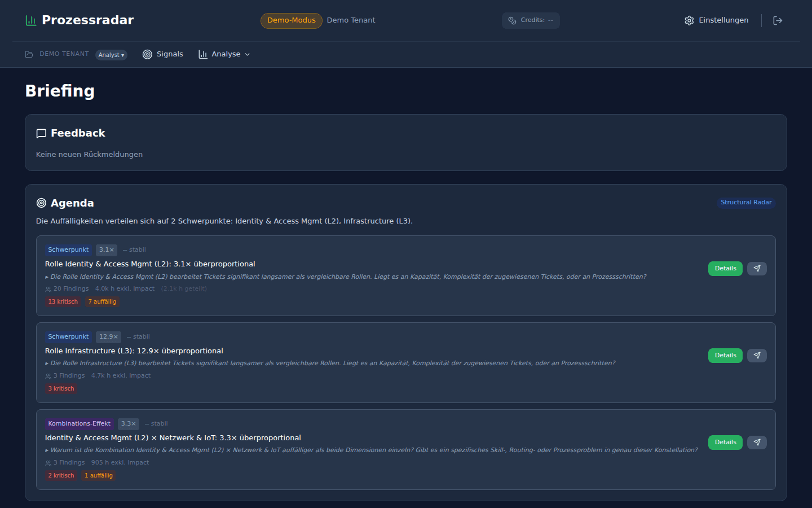Open the Analyst role dropdown
Image resolution: width=812 pixels, height=508 pixels.
point(111,55)
